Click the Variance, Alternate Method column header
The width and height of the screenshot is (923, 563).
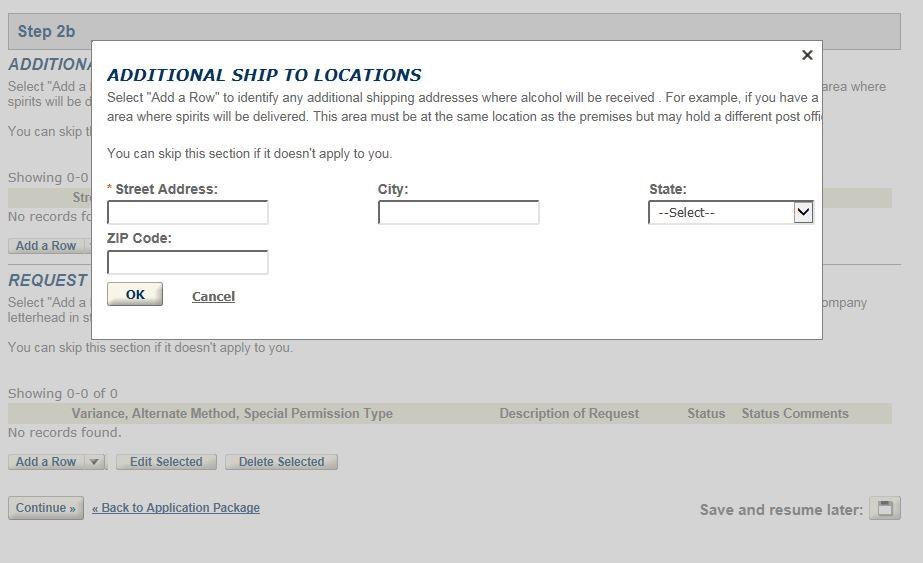click(x=232, y=414)
